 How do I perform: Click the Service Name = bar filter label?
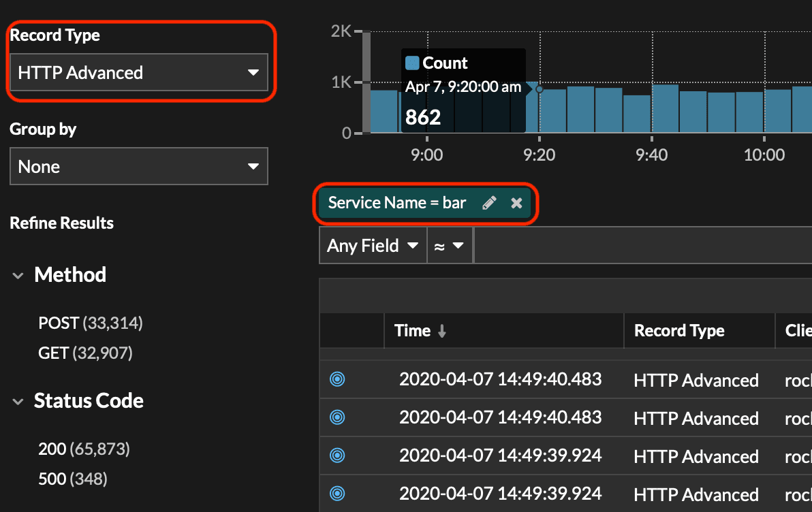pyautogui.click(x=397, y=203)
